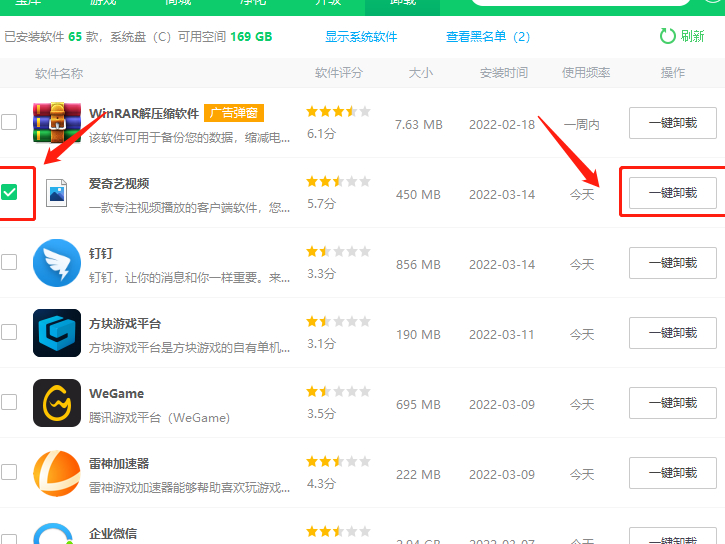Click the 2022-02-18 install date

click(502, 125)
